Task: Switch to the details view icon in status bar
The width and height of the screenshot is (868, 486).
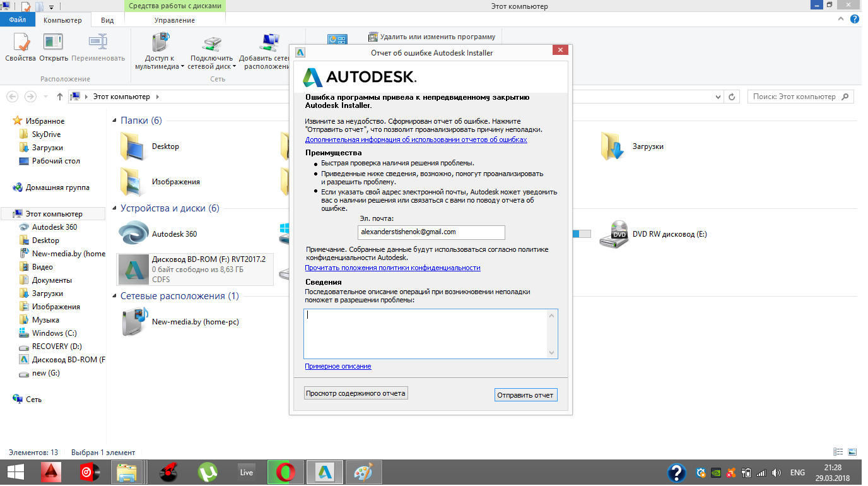Action: point(838,452)
